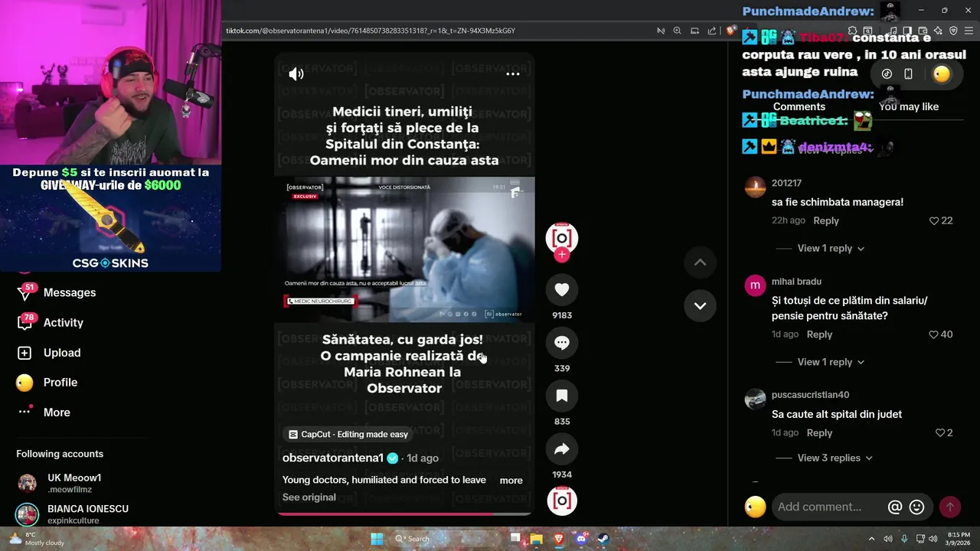Follow the creator with the red plus badge
This screenshot has height=551, width=980.
[x=562, y=255]
